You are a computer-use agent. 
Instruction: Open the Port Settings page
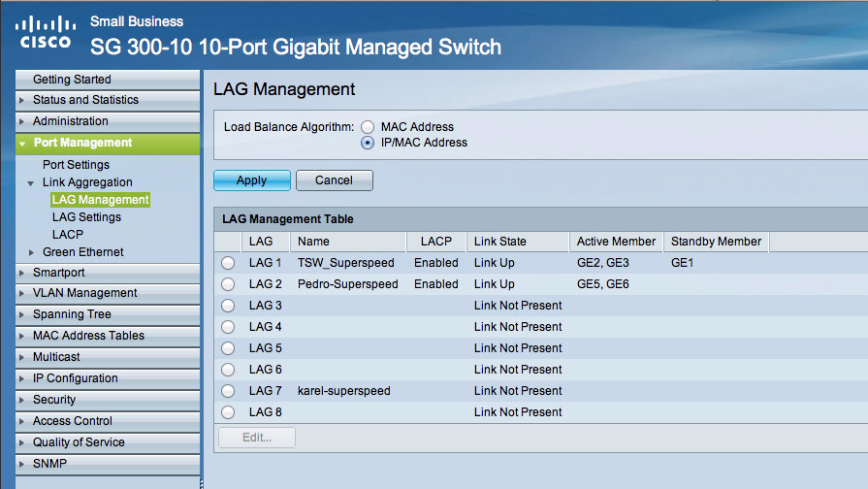[76, 165]
